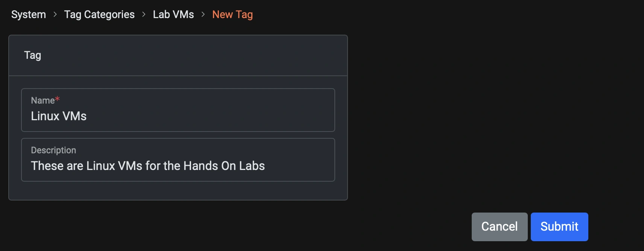Select the text Linux VMs in Name
Viewport: 644px width, 251px height.
tap(59, 116)
